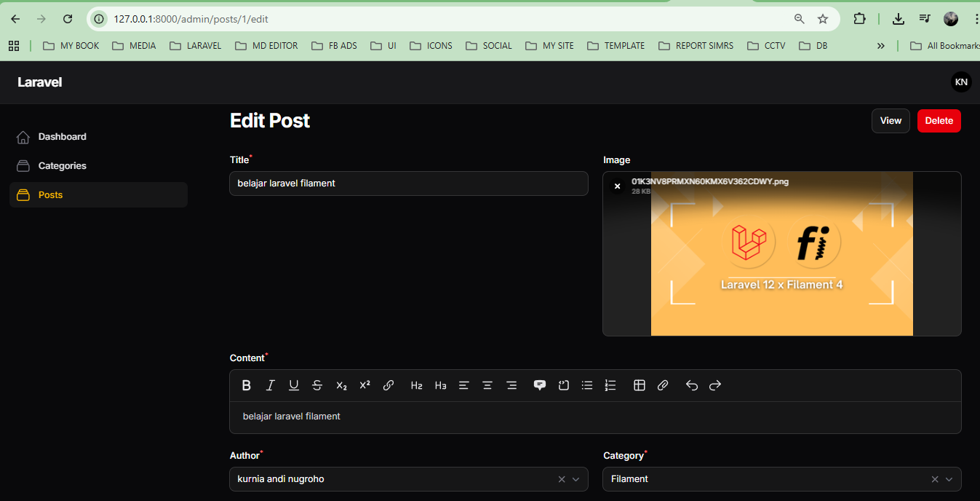Insert a table into the content
Image resolution: width=980 pixels, height=501 pixels.
640,385
